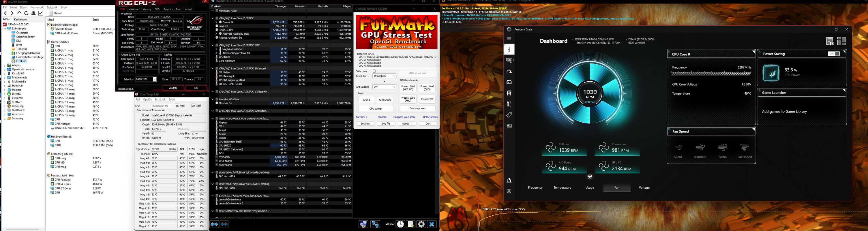
Task: Expand the Multimédia tree node in AIDA64
Action: pos(5,82)
